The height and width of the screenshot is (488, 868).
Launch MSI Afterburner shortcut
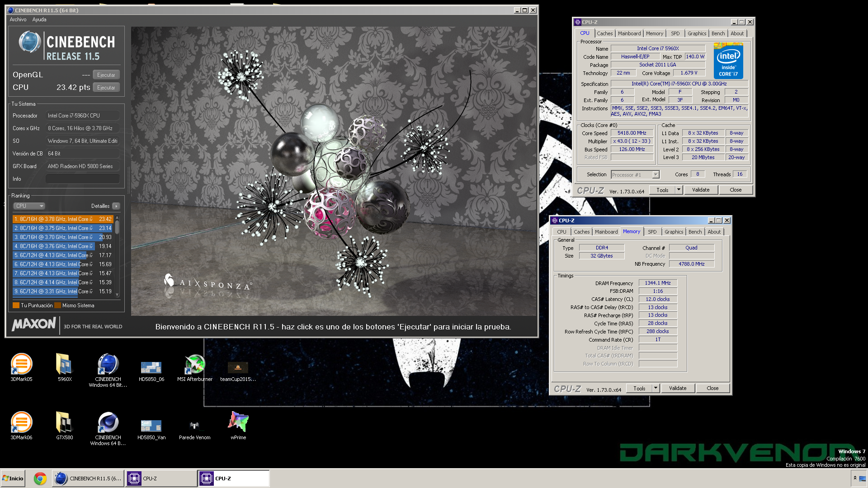[195, 368]
